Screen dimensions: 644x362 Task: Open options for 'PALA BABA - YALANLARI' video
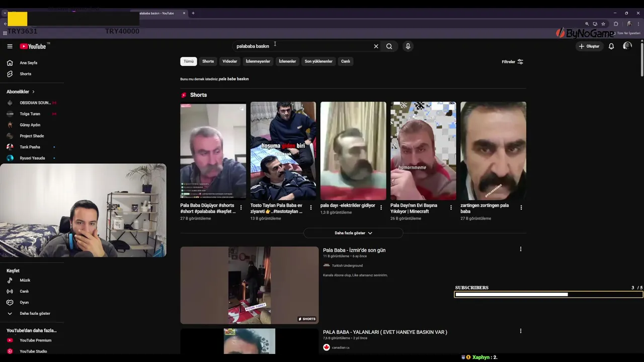(x=521, y=331)
